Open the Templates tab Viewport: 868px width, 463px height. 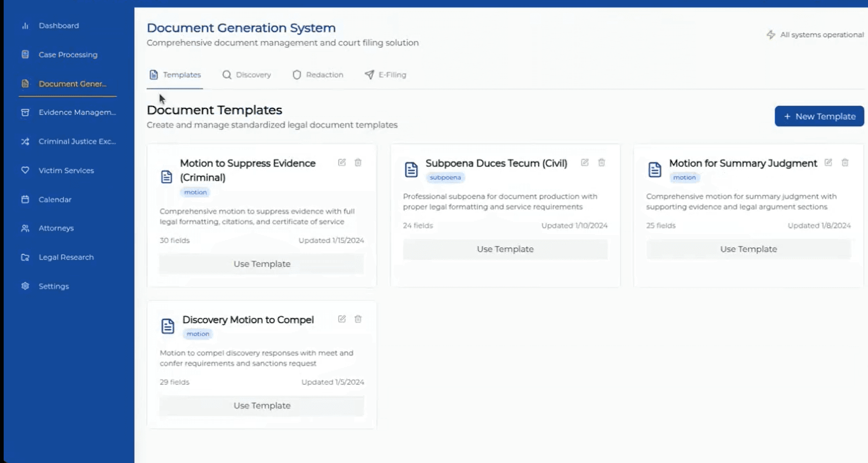click(x=175, y=75)
